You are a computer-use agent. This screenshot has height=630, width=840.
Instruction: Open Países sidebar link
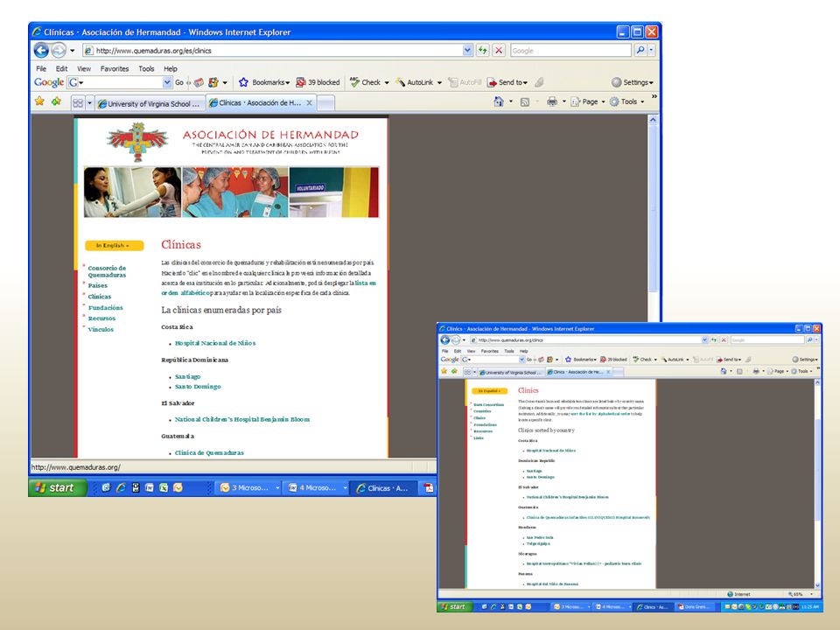coord(97,285)
